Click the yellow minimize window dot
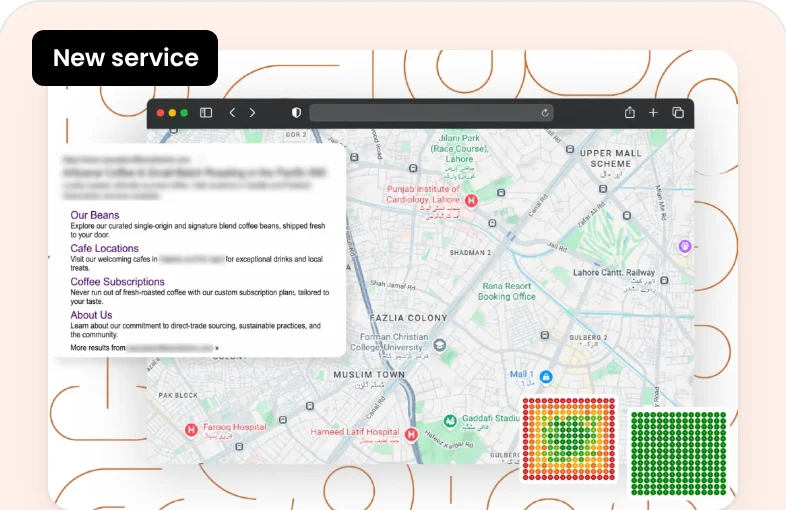Viewport: 786px width, 510px height. click(x=172, y=113)
